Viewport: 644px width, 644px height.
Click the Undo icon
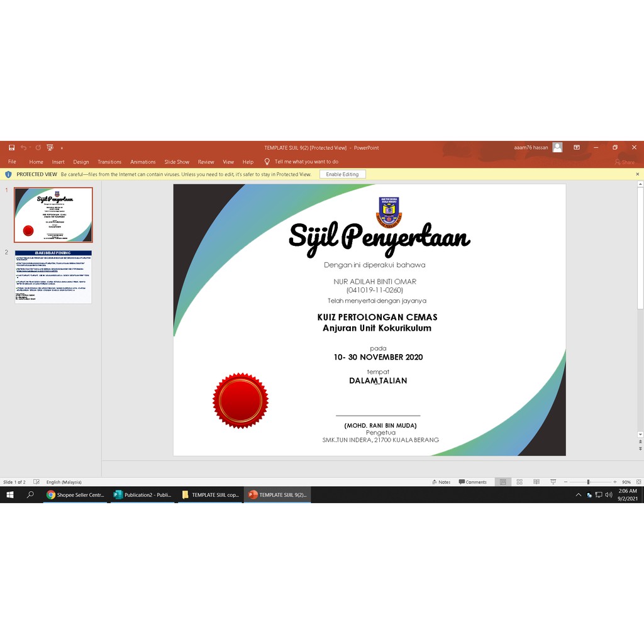tap(23, 147)
